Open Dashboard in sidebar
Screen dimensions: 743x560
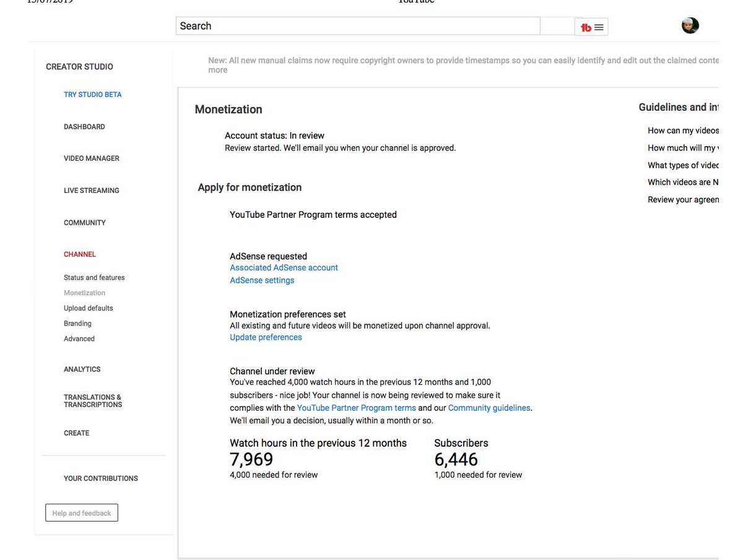(x=84, y=127)
